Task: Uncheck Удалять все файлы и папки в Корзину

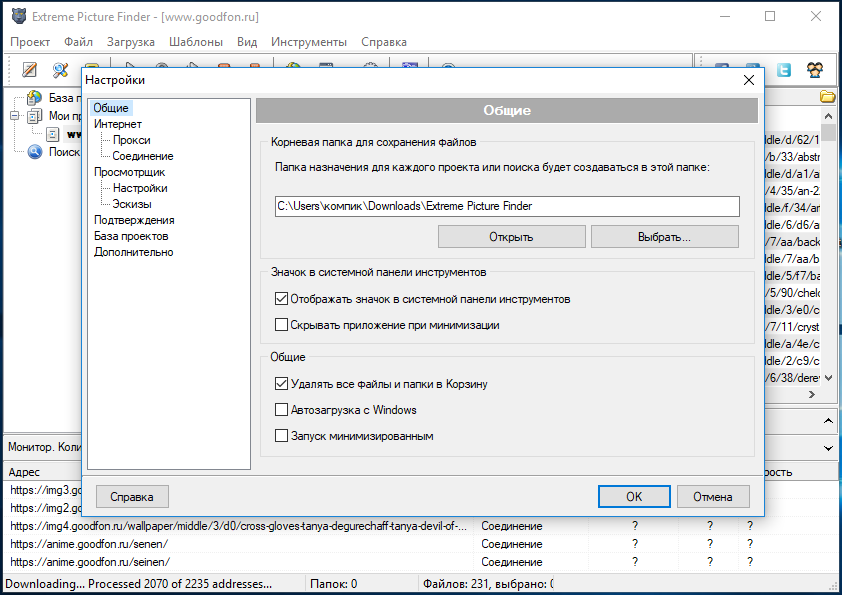Action: [x=281, y=383]
